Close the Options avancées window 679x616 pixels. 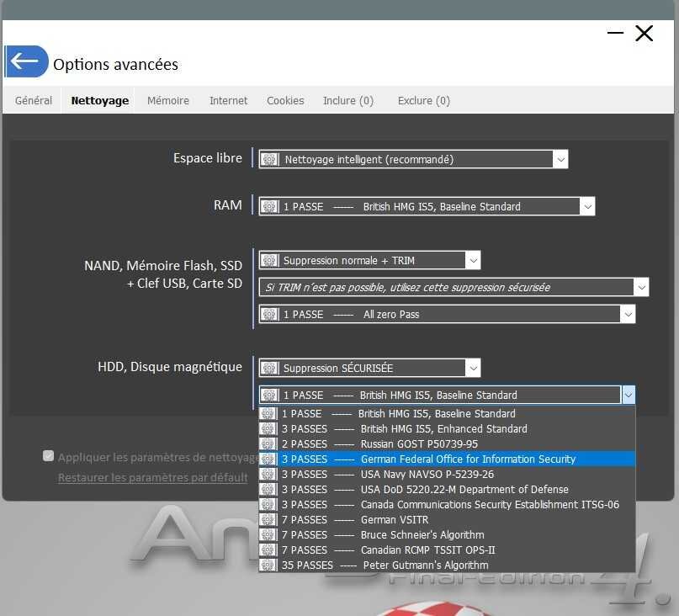pyautogui.click(x=644, y=33)
